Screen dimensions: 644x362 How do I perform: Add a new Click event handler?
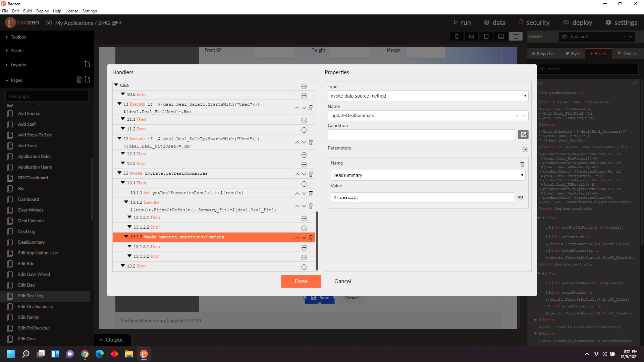click(x=304, y=86)
